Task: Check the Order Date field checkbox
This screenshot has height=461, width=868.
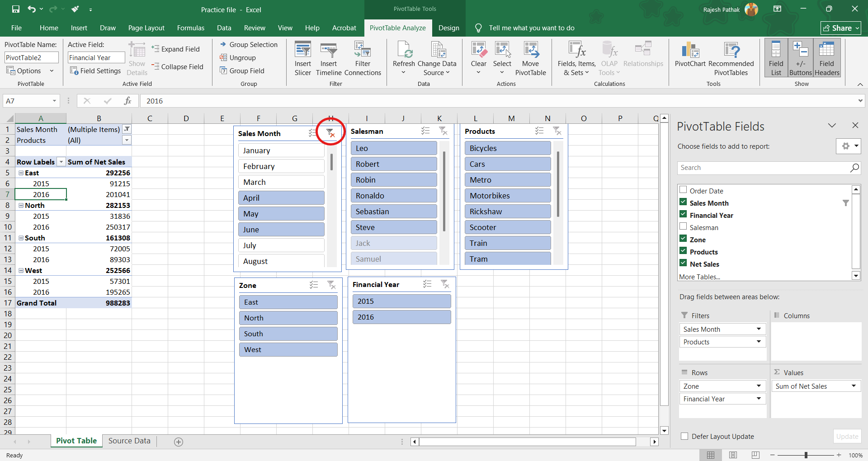Action: point(683,190)
